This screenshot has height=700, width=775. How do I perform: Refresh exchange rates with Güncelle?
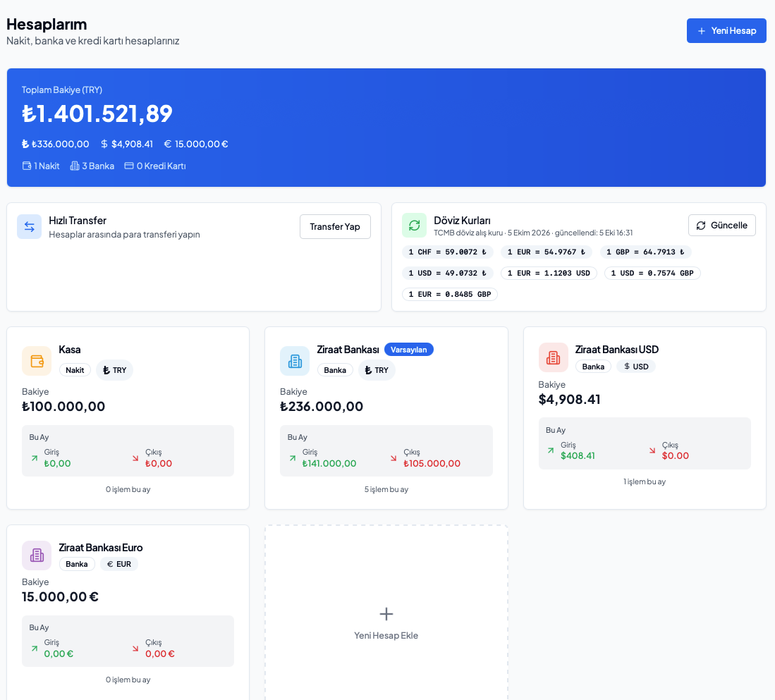click(x=721, y=226)
